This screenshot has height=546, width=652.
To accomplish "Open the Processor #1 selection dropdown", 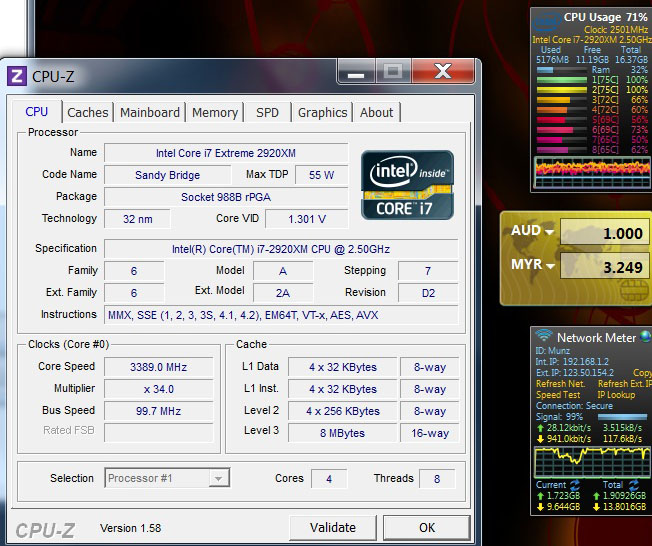I will 167,478.
